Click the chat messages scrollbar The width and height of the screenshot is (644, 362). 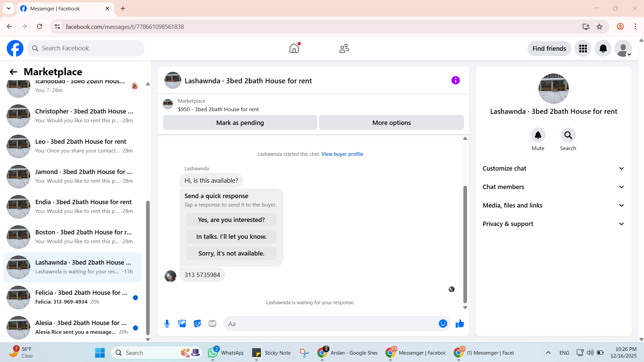[x=465, y=244]
